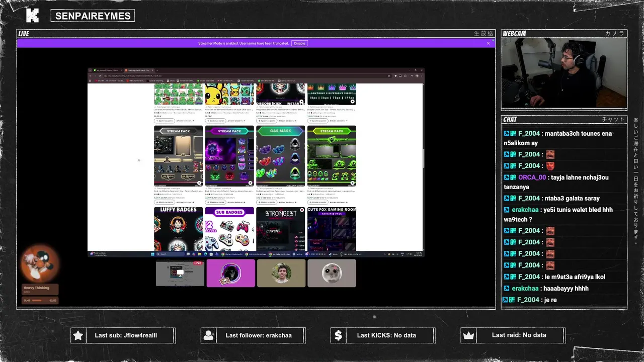Open the GAS MASK badges listing
The height and width of the screenshot is (362, 644).
point(281,155)
